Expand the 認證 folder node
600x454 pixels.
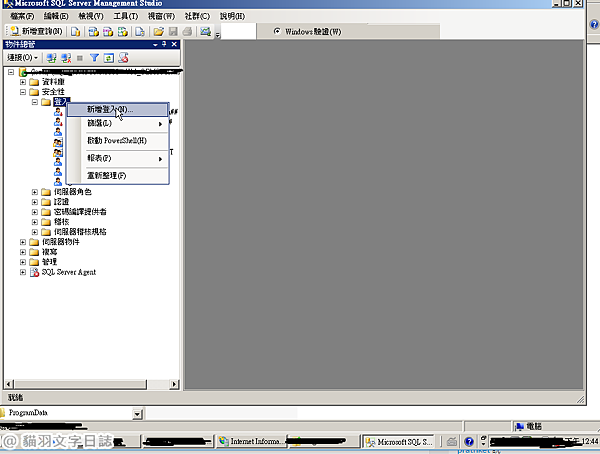tap(35, 202)
